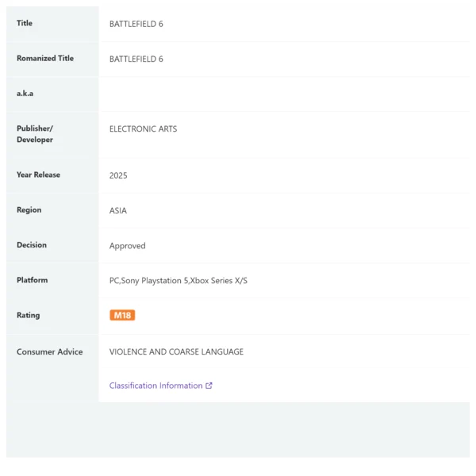Click the ASIA region value

click(118, 211)
